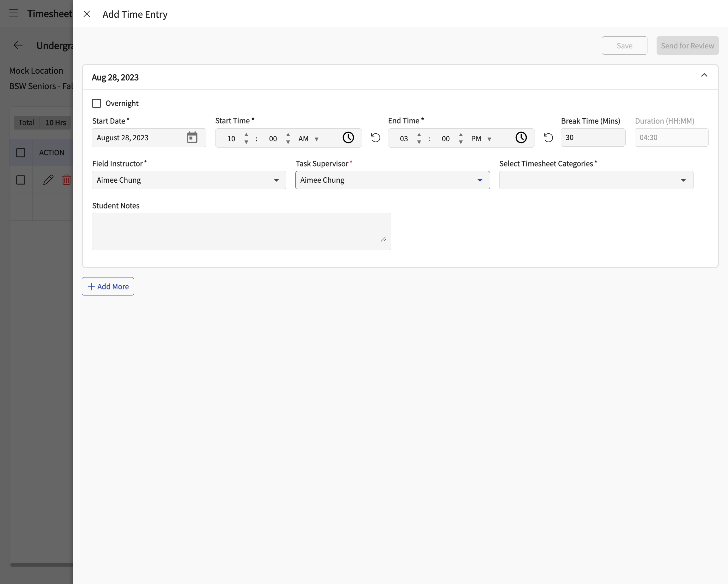The width and height of the screenshot is (728, 584).
Task: Delete the timesheet row with trash icon
Action: point(67,180)
